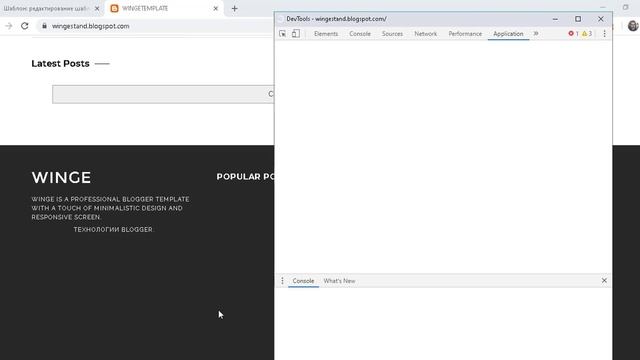Click the Latest Posts heading
Image resolution: width=640 pixels, height=360 pixels.
(x=60, y=64)
